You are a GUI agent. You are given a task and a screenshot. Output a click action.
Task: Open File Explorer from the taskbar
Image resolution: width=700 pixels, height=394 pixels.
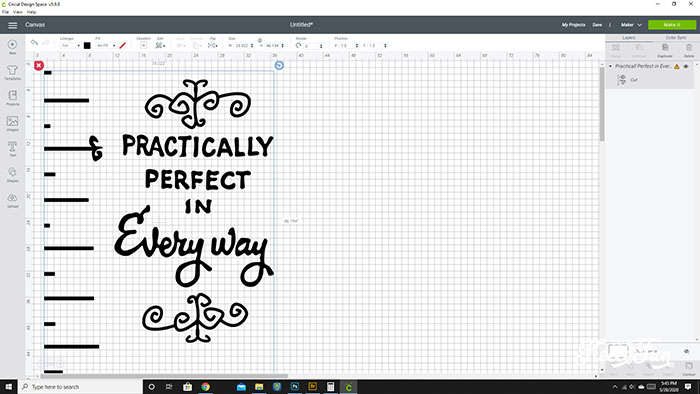[259, 387]
